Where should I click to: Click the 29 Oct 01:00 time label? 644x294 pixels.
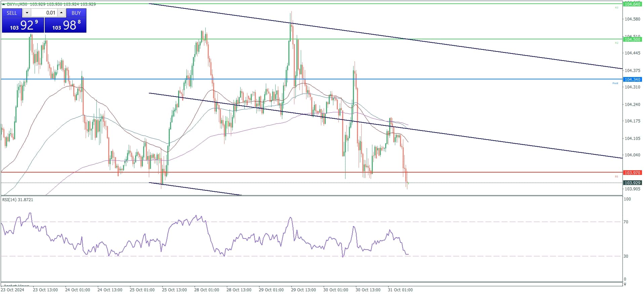(271, 290)
